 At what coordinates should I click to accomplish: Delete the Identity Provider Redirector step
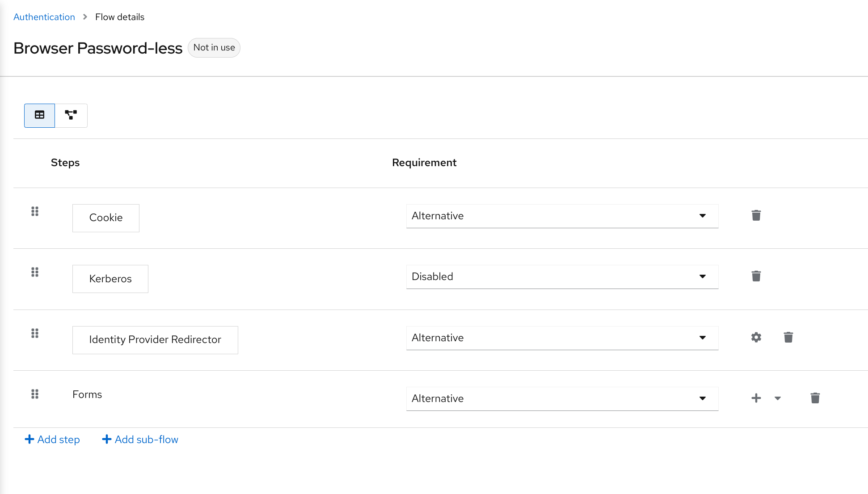click(x=788, y=338)
